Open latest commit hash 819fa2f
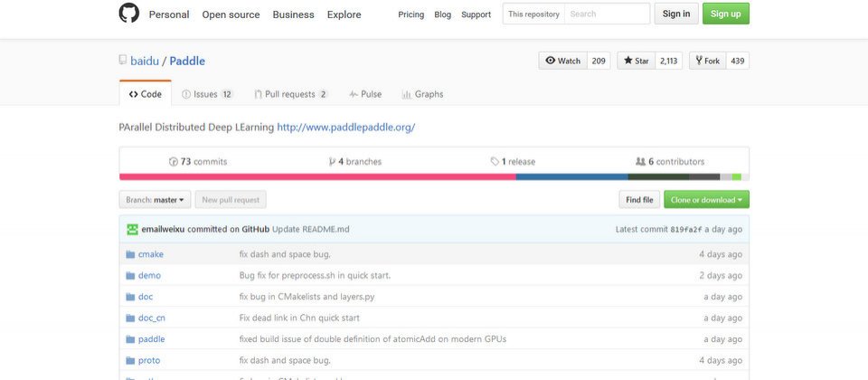This screenshot has height=380, width=868. [686, 229]
